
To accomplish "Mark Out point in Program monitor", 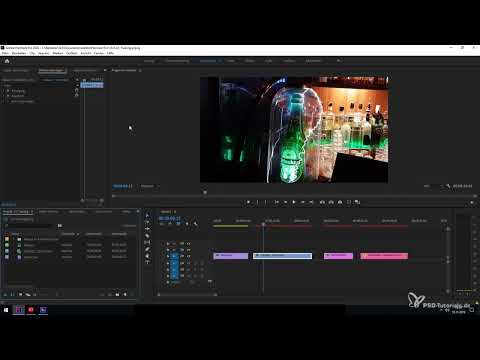I will [x=266, y=202].
